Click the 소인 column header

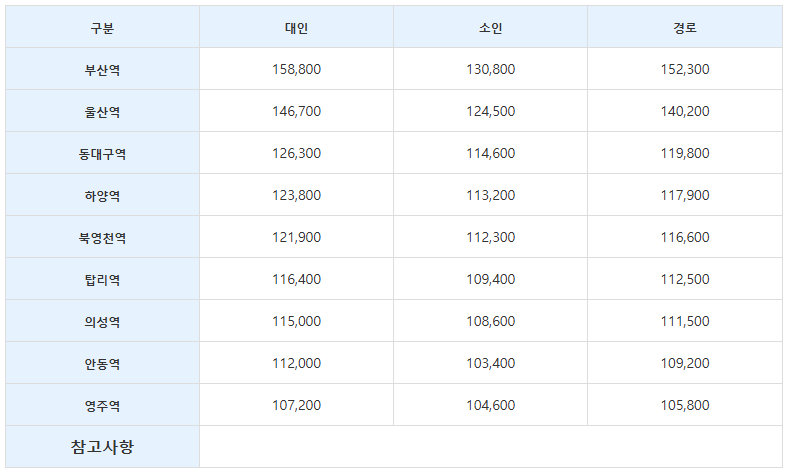tap(490, 28)
